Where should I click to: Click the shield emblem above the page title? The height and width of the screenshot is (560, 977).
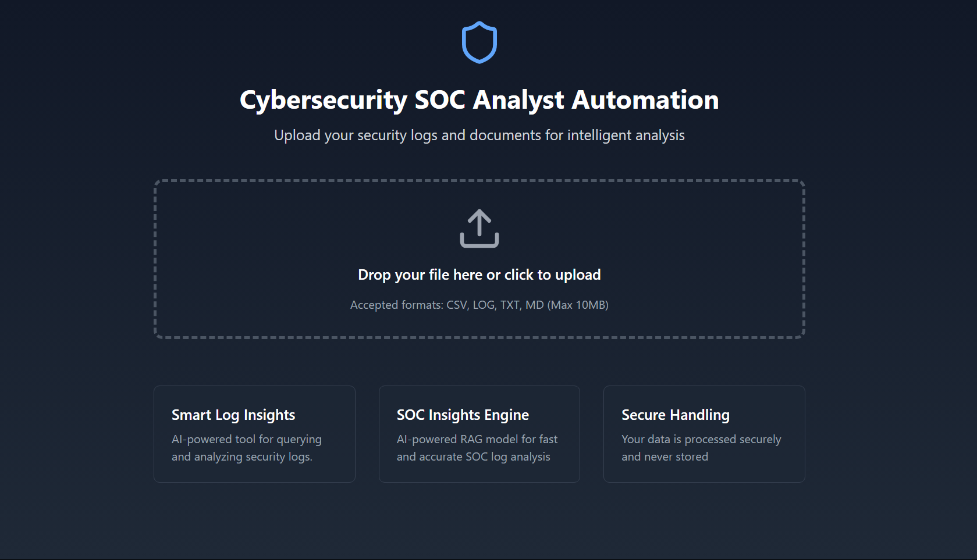tap(478, 42)
